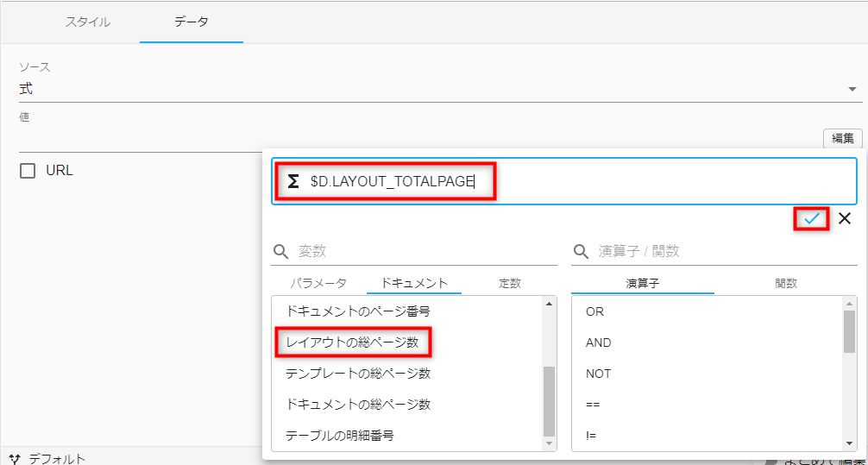868x465 pixels.
Task: Toggle the URL checkbox
Action: (x=28, y=171)
